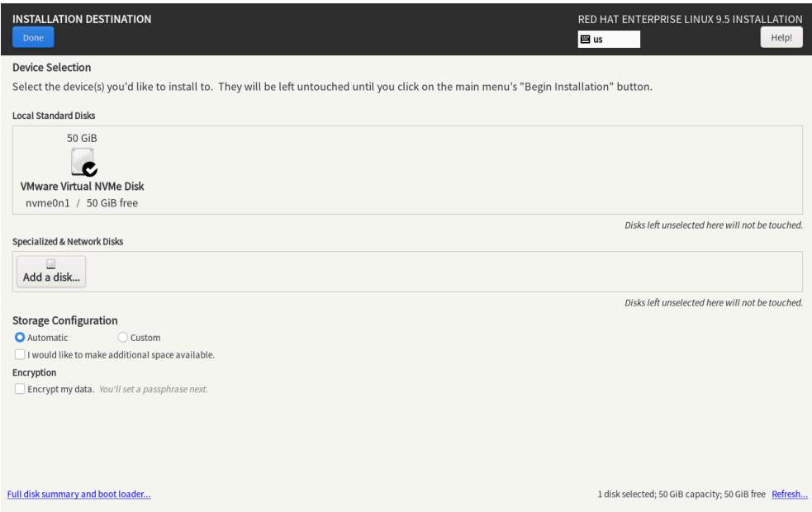Click the Storage Configuration heading
The image size is (812, 512).
pos(64,320)
